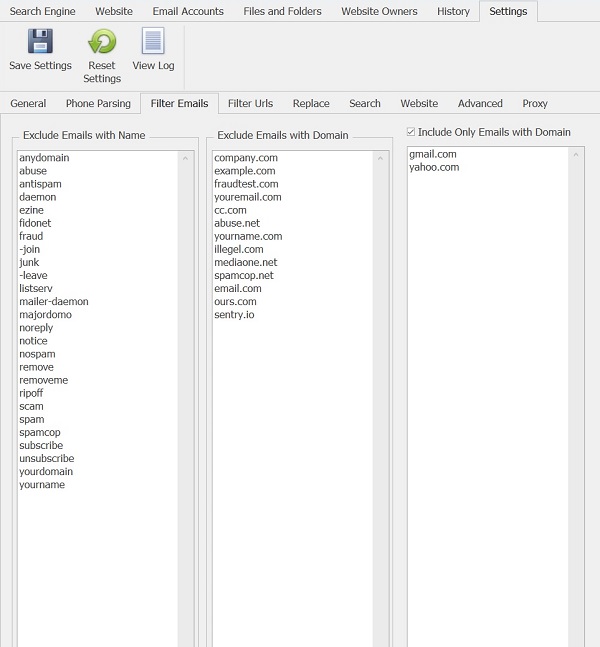Open the Phone Parsing tab
This screenshot has height=647, width=600.
coord(98,103)
